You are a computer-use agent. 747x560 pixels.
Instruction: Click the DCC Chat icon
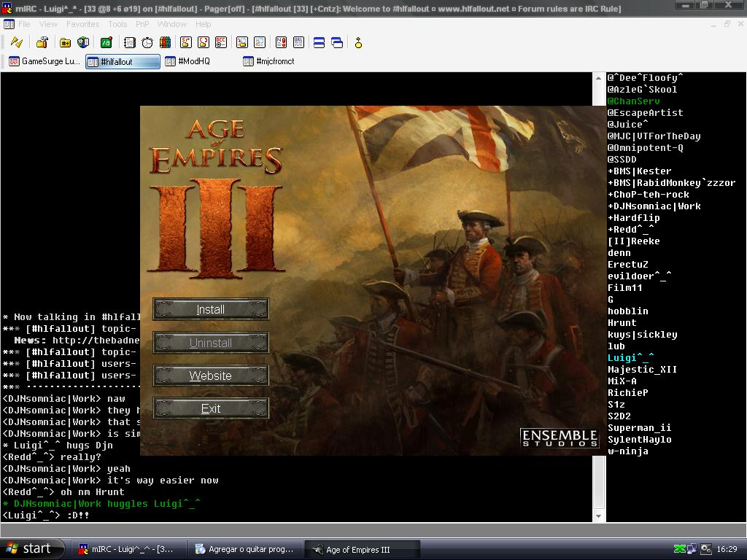(x=204, y=43)
